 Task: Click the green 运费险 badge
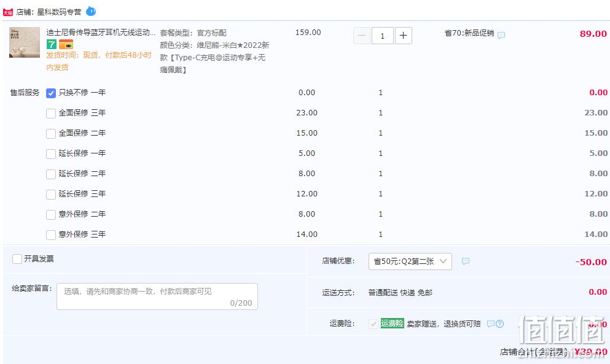[392, 323]
